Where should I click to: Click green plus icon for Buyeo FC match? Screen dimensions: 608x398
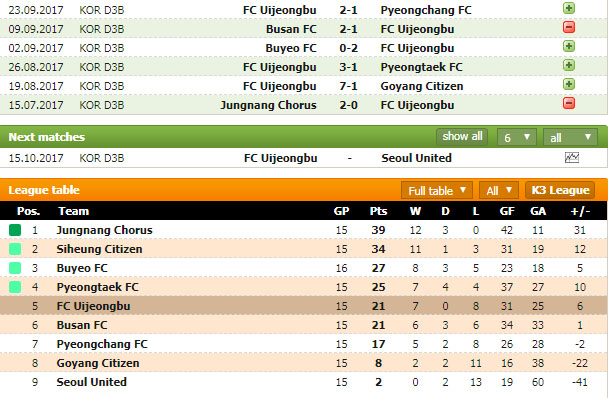click(x=569, y=46)
